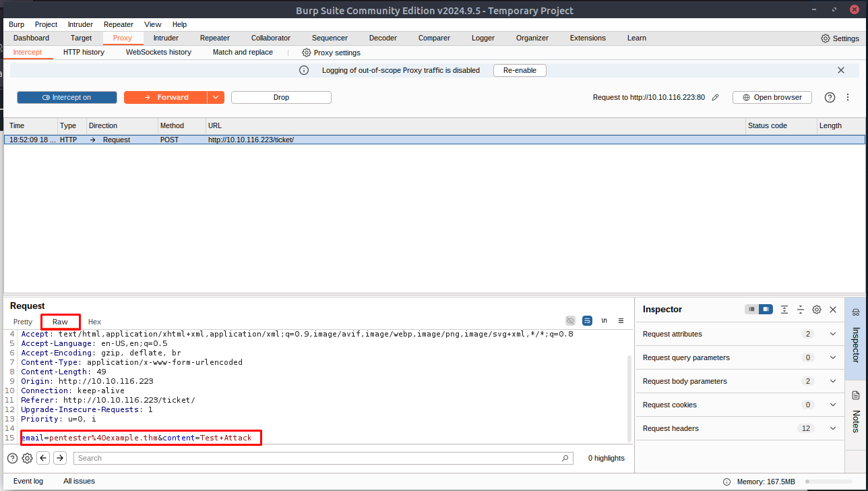Click the request editor vertical scrollbar
The width and height of the screenshot is (868, 491).
click(x=630, y=398)
